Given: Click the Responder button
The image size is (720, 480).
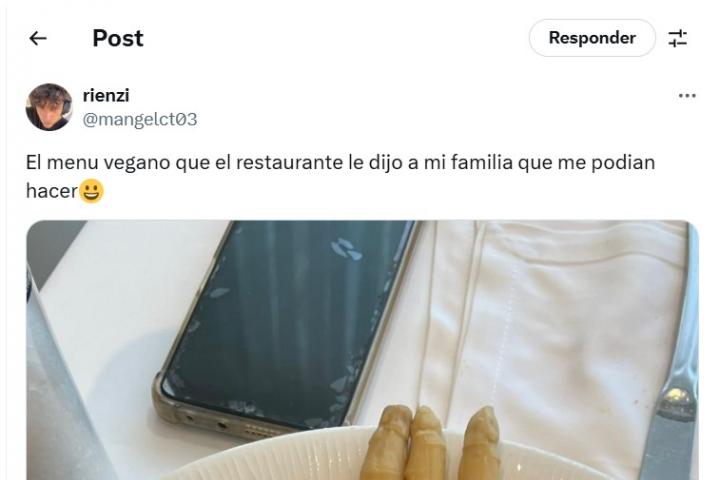Looking at the screenshot, I should tap(592, 38).
